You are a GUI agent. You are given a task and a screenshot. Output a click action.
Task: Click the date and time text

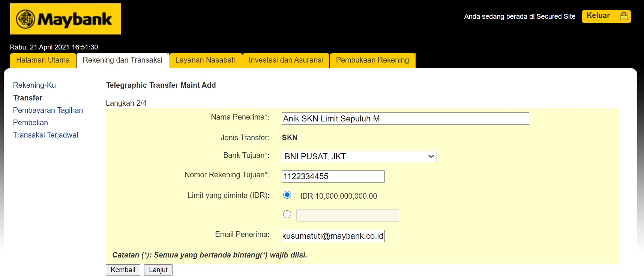(54, 47)
